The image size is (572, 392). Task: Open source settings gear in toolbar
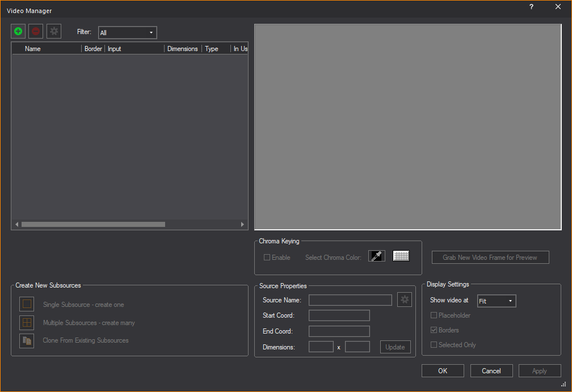coord(54,32)
